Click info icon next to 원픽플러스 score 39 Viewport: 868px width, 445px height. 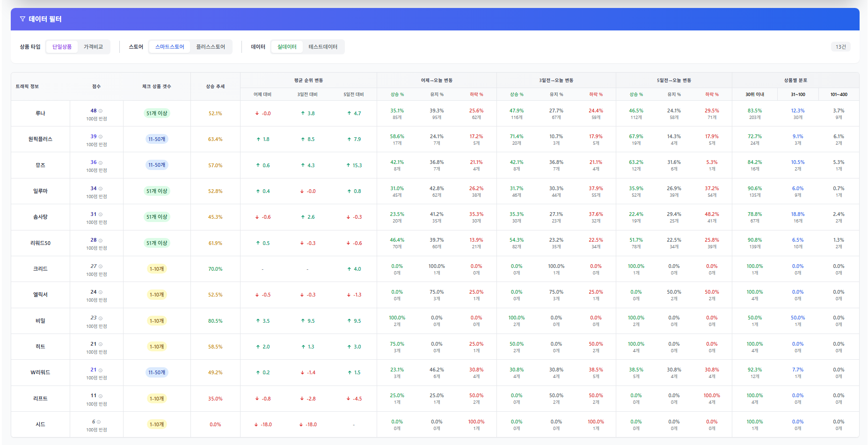pos(101,137)
